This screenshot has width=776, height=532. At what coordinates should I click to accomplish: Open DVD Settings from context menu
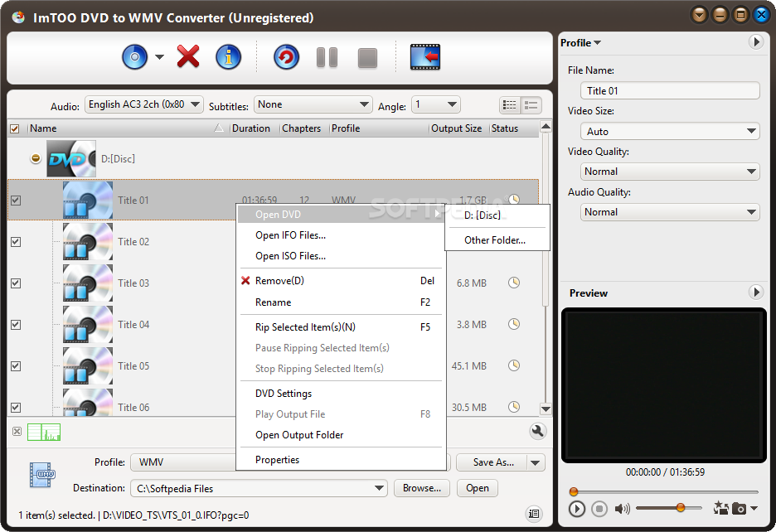(341, 394)
